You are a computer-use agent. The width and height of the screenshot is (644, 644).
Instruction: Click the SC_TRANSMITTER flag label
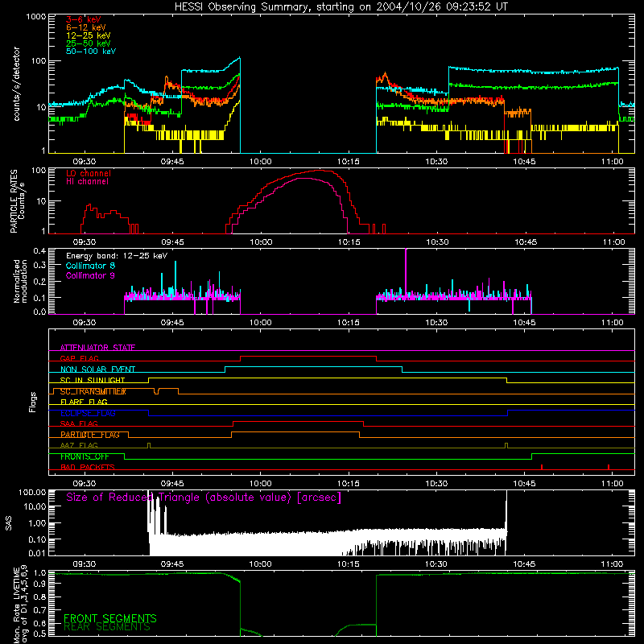click(93, 391)
